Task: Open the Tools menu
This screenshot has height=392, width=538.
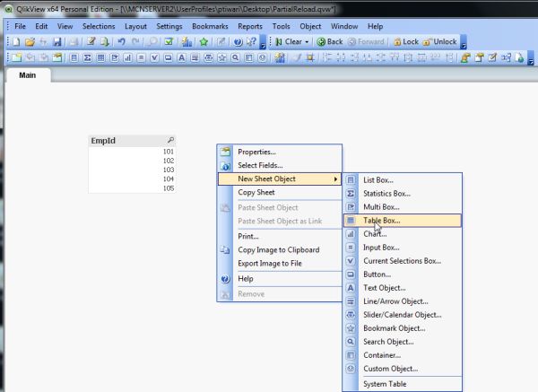Action: tap(281, 26)
